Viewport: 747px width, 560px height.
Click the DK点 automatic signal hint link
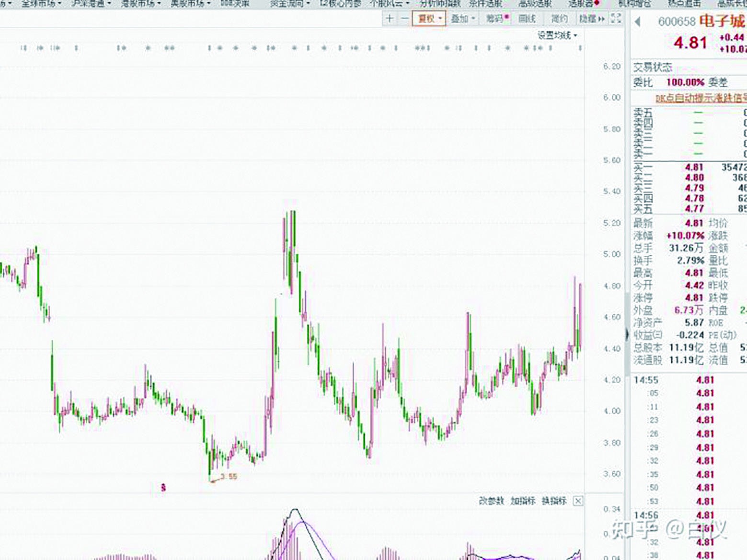pos(701,98)
